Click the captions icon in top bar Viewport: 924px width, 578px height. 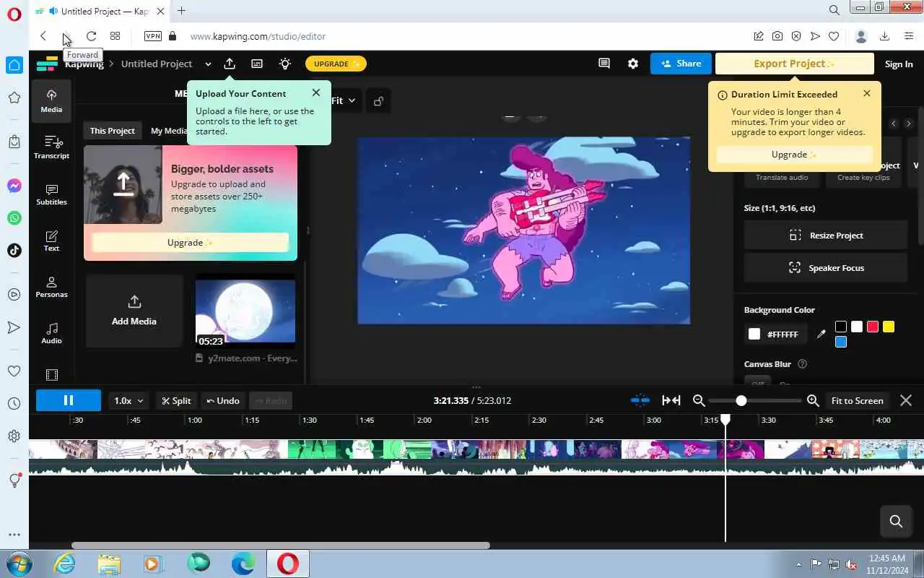point(257,64)
